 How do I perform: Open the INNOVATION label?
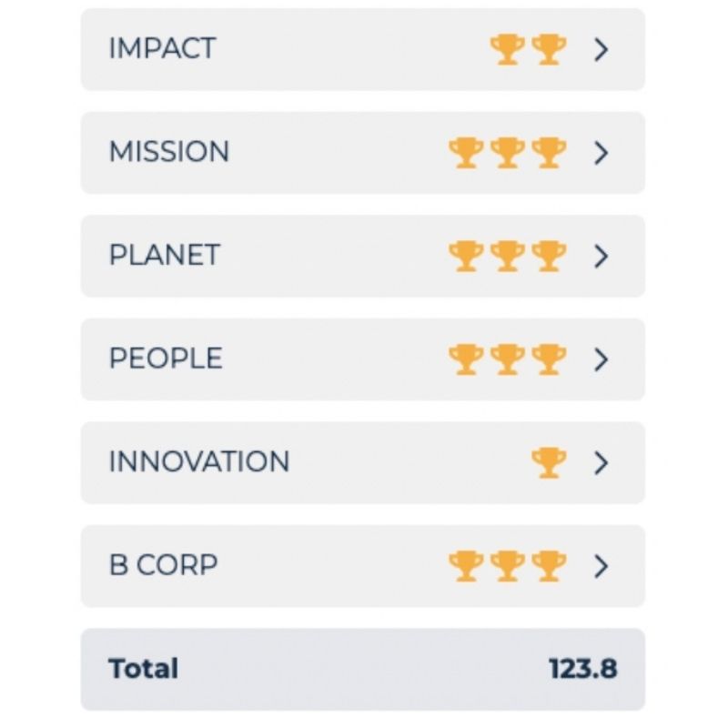(198, 462)
